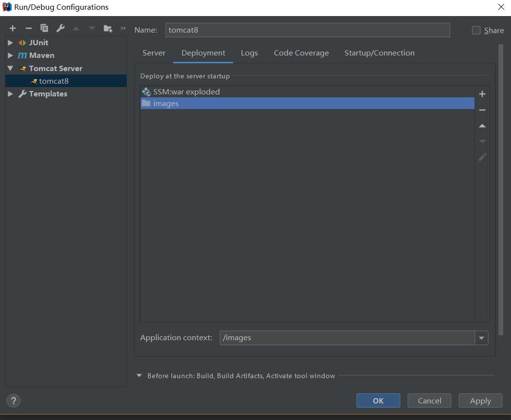This screenshot has height=420, width=511.
Task: Select the 'SSM:war exploded' deployment row
Action: point(307,92)
